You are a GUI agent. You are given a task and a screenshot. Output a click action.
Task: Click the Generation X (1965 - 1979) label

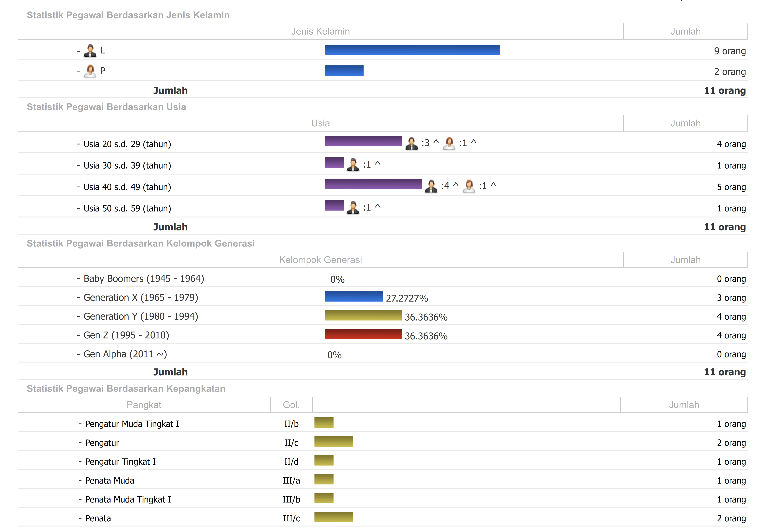coord(141,297)
